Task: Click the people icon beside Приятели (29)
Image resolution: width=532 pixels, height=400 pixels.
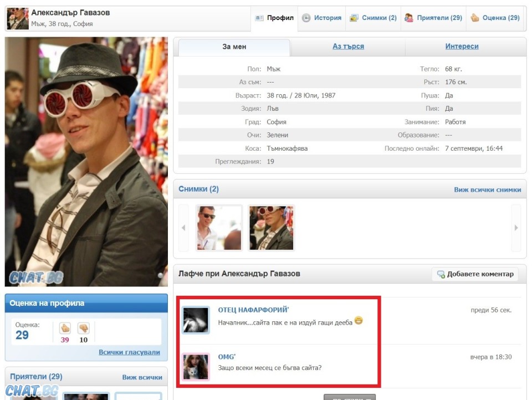Action: pyautogui.click(x=409, y=18)
